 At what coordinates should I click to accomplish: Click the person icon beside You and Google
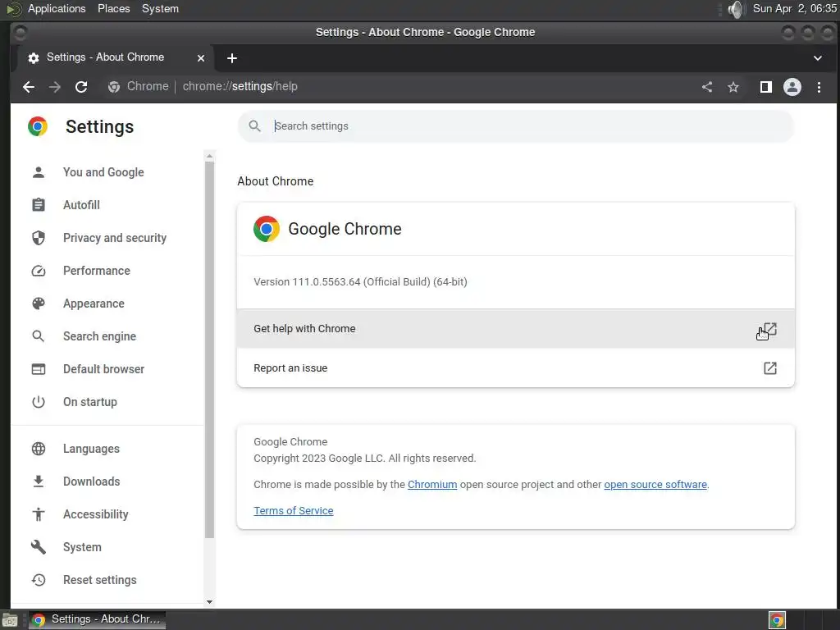point(39,172)
